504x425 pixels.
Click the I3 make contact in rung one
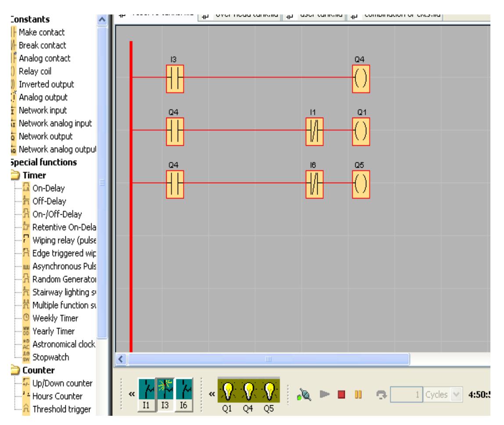tap(175, 79)
